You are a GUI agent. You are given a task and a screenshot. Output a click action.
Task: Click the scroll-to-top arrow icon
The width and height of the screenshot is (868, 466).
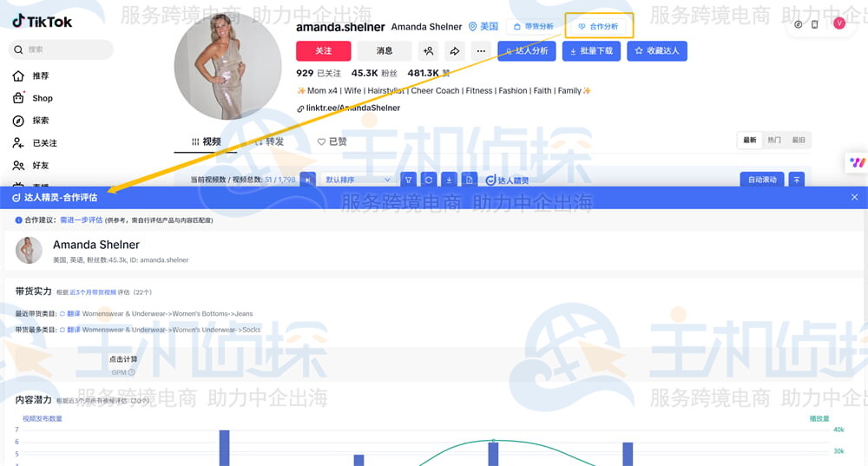click(x=797, y=180)
